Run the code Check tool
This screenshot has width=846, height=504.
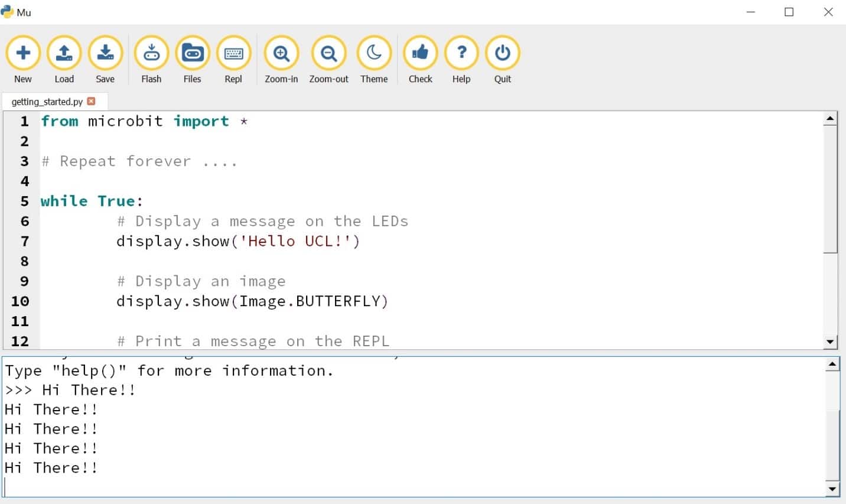tap(420, 60)
